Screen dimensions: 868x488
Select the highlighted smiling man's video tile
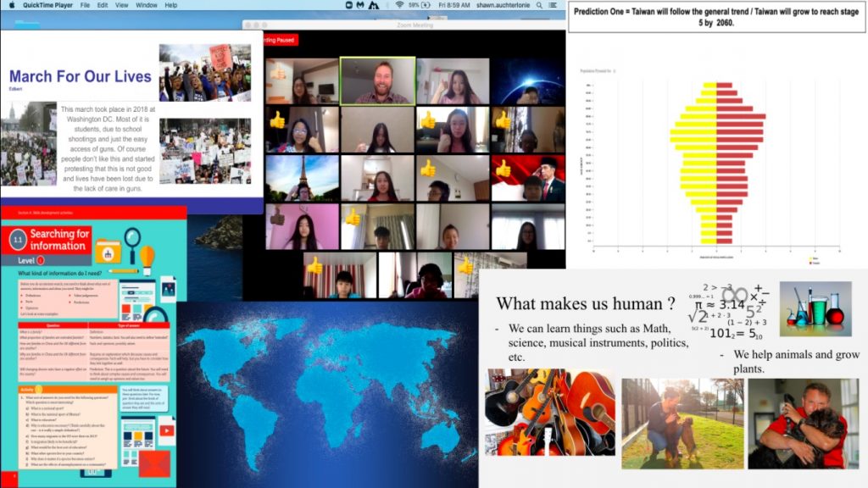point(377,80)
